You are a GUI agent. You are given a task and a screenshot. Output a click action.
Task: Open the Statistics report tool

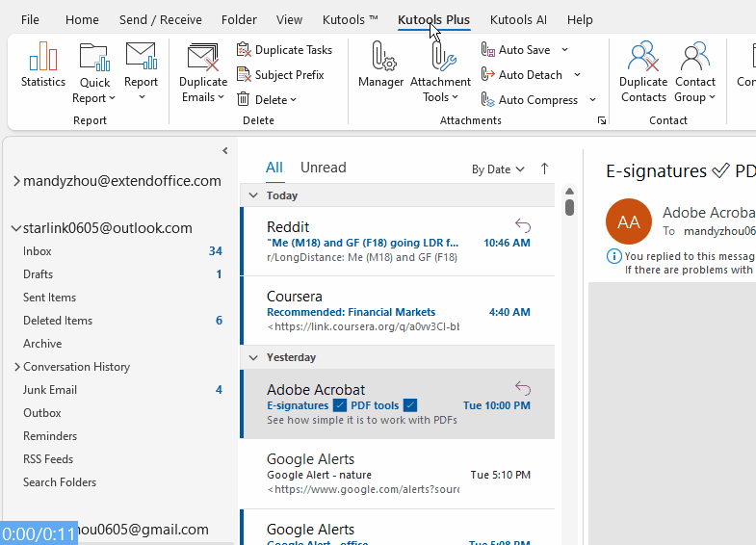[43, 65]
